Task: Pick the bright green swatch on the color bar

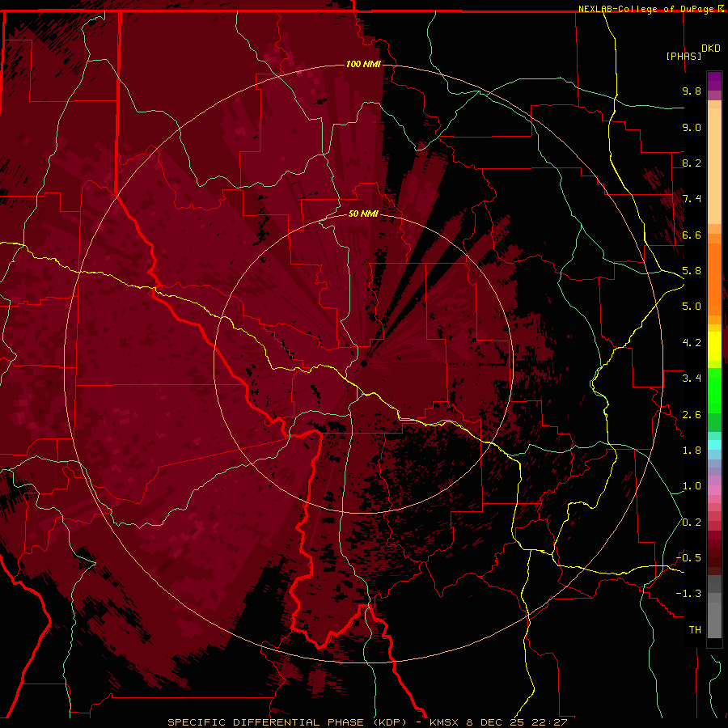Action: [714, 390]
